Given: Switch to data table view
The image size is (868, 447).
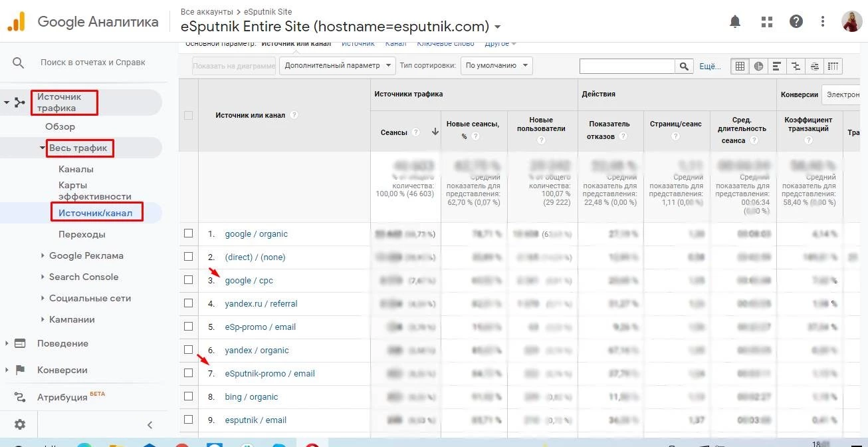Looking at the screenshot, I should point(739,66).
